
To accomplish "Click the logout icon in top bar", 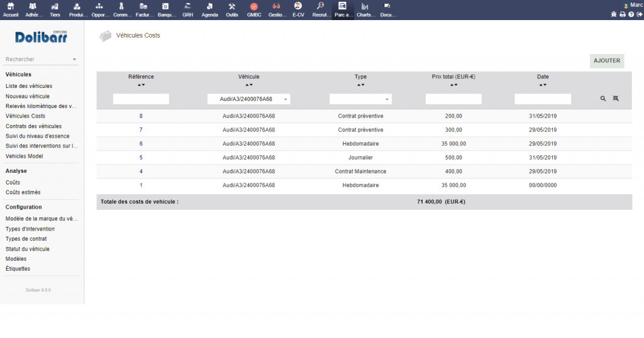I will pos(639,14).
